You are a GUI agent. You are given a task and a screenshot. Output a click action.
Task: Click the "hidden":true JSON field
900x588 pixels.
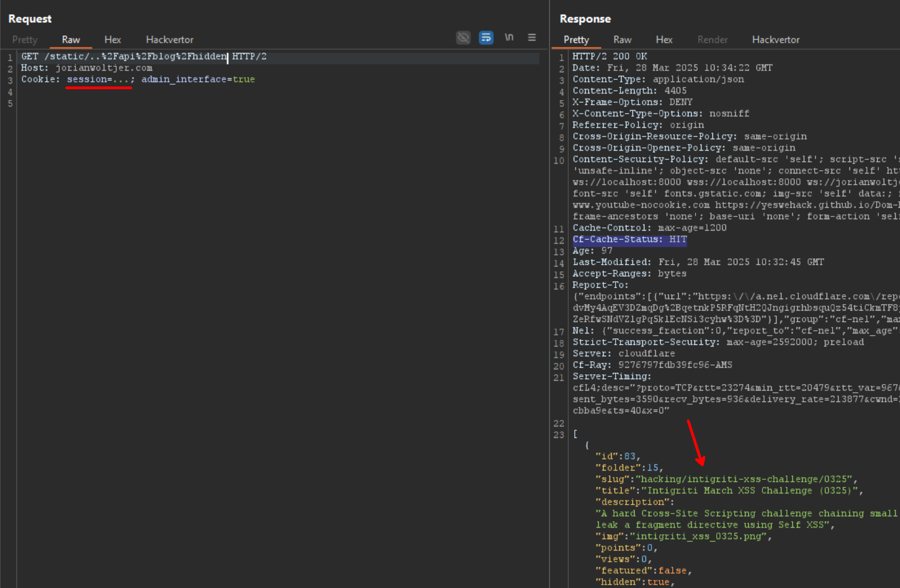tap(635, 582)
